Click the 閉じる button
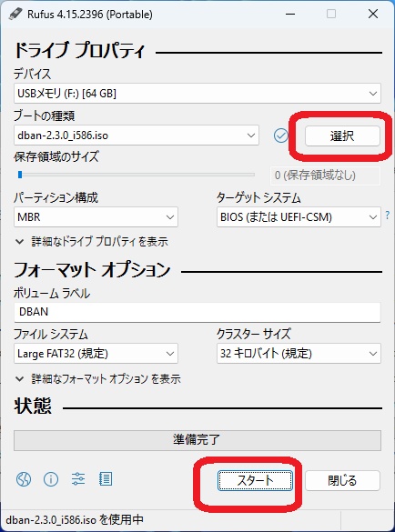This screenshot has height=532, width=395. pyautogui.click(x=342, y=480)
